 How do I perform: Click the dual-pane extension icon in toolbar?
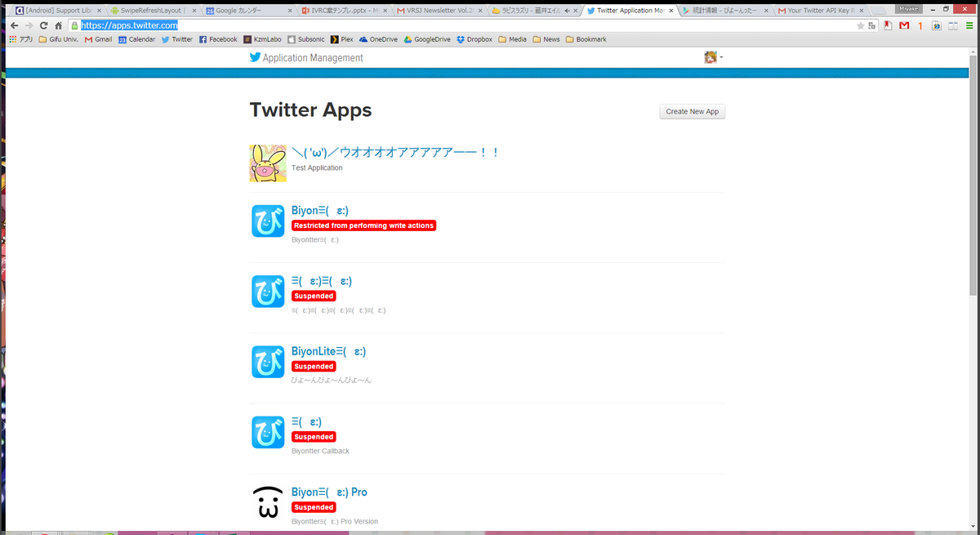click(952, 25)
